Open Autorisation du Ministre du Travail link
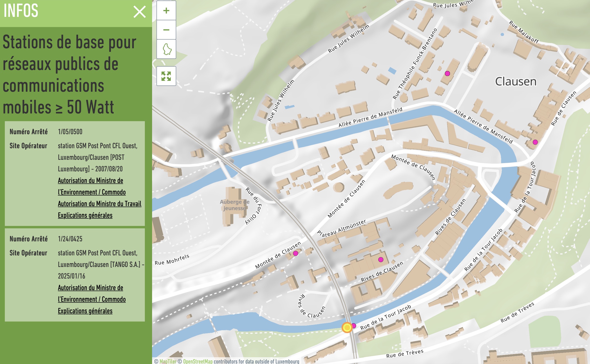Image resolution: width=590 pixels, height=364 pixels. (99, 204)
